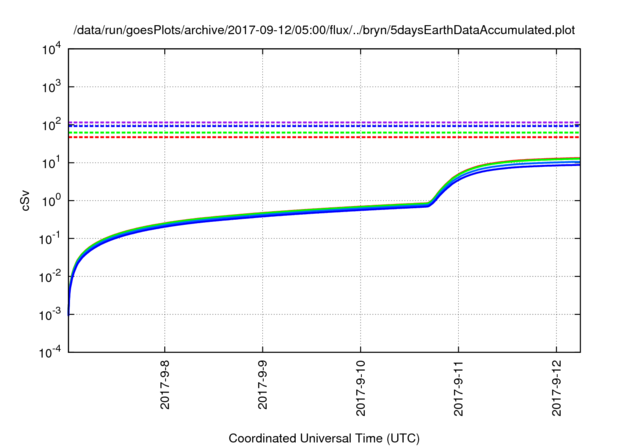
Task: Select the 2017-9-9 date tick label
Action: [262, 384]
